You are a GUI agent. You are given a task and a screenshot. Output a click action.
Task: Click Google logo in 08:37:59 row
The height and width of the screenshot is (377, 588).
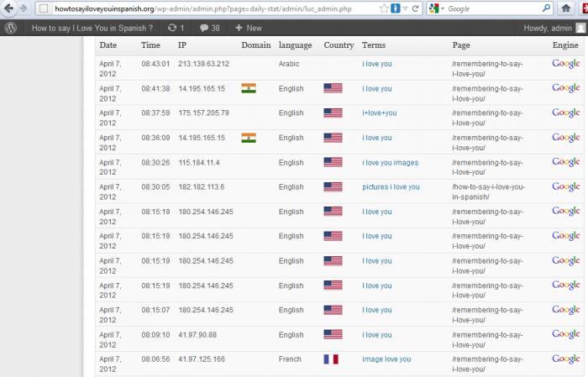[566, 113]
